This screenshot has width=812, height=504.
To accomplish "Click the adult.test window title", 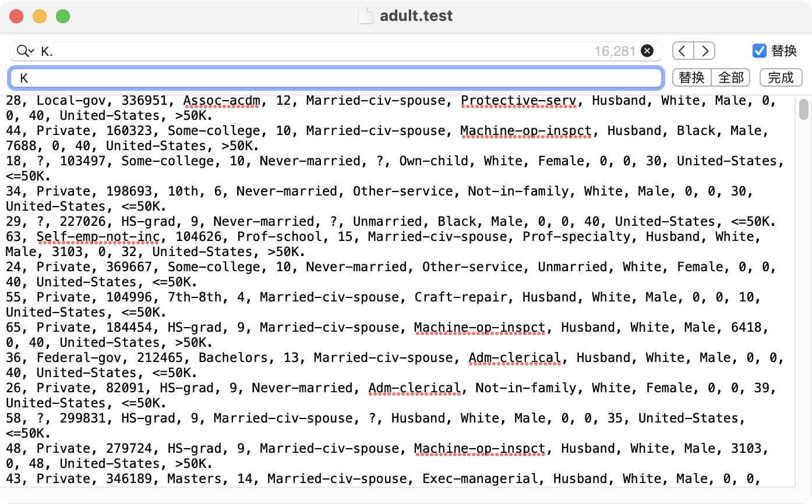I will tap(416, 16).
